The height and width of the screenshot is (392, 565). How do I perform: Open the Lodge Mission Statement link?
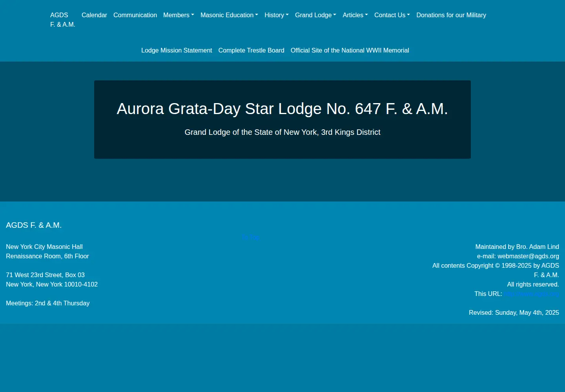point(177,50)
